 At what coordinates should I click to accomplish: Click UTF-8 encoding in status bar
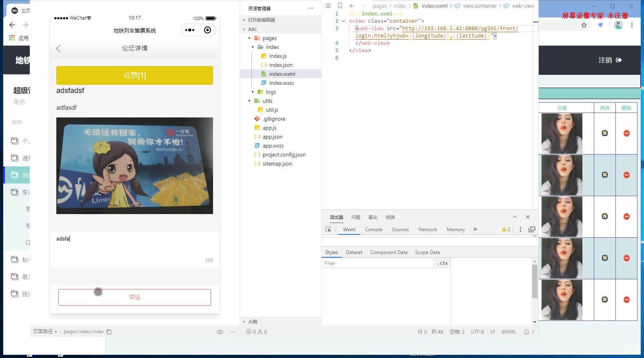tap(477, 332)
